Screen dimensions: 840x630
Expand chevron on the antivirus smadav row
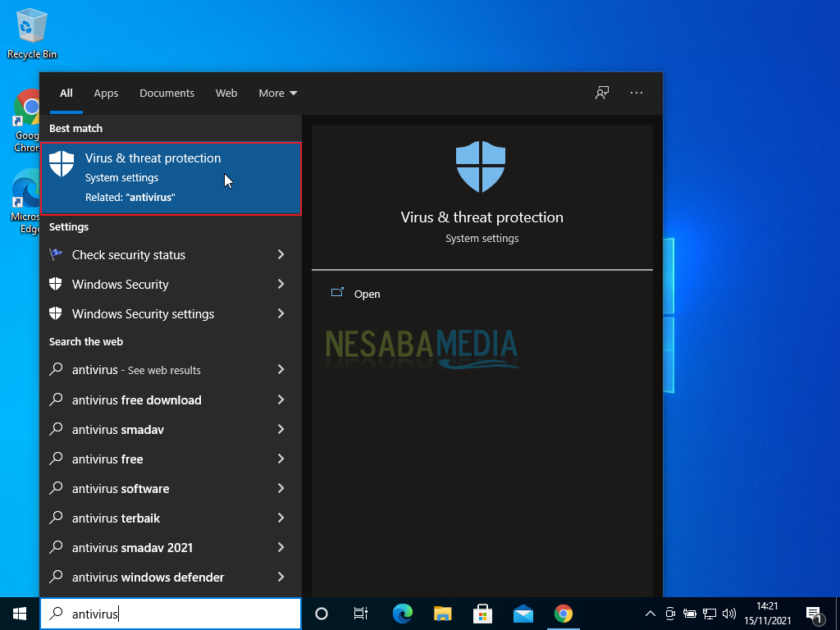(281, 428)
